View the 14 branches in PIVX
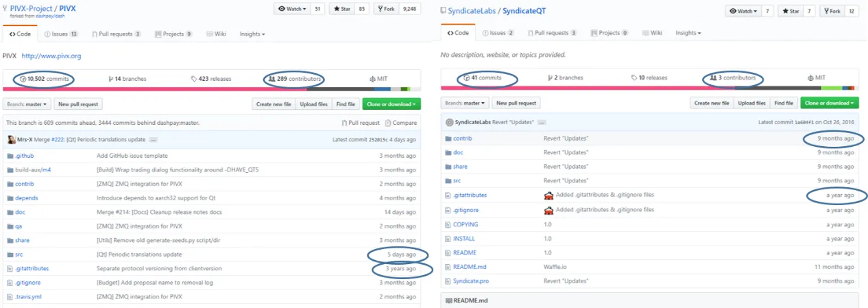 (x=128, y=79)
